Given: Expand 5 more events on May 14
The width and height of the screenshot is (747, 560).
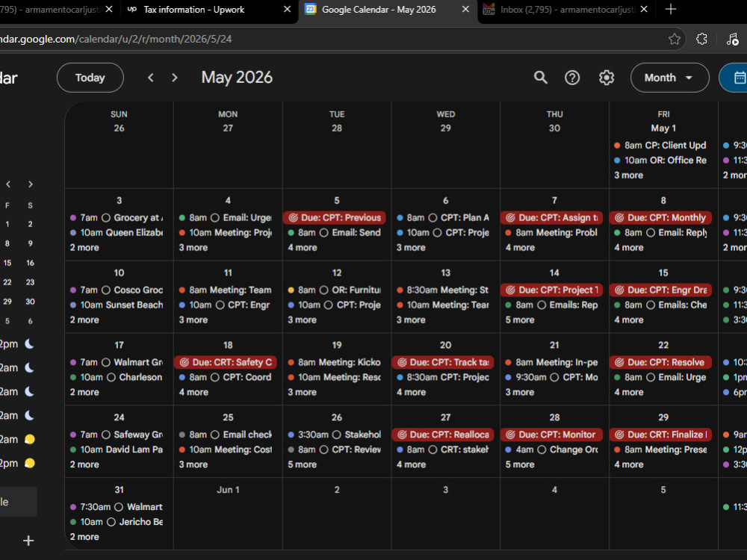Looking at the screenshot, I should click(x=520, y=320).
